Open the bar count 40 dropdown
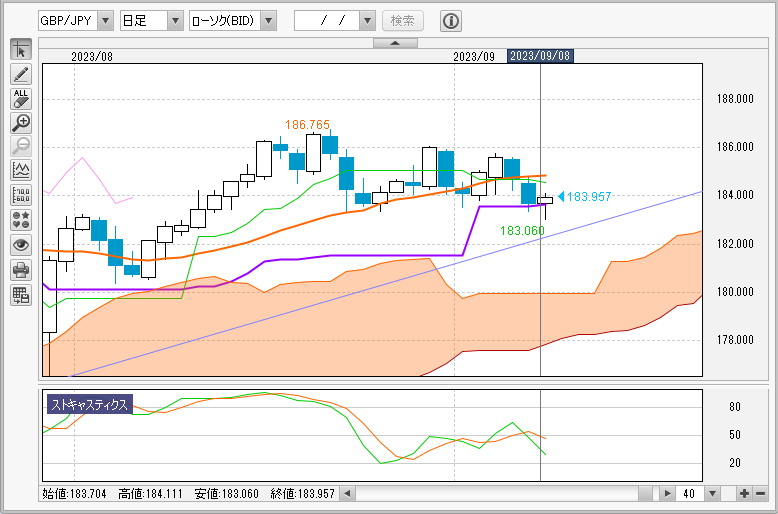This screenshot has height=514, width=778. tap(713, 494)
